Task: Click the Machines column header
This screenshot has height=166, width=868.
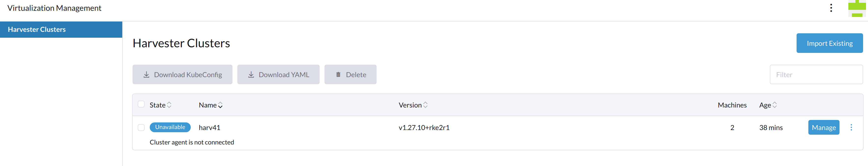Action: pos(732,105)
